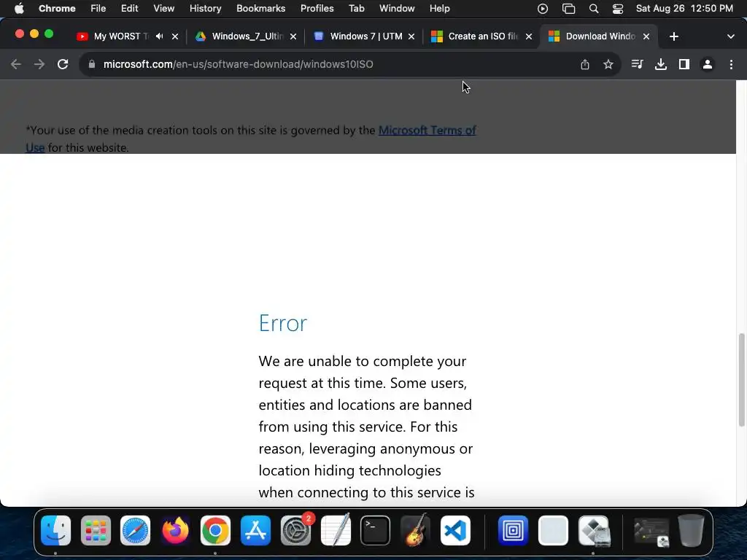Viewport: 747px width, 560px height.
Task: Open a new browser tab
Action: [673, 36]
